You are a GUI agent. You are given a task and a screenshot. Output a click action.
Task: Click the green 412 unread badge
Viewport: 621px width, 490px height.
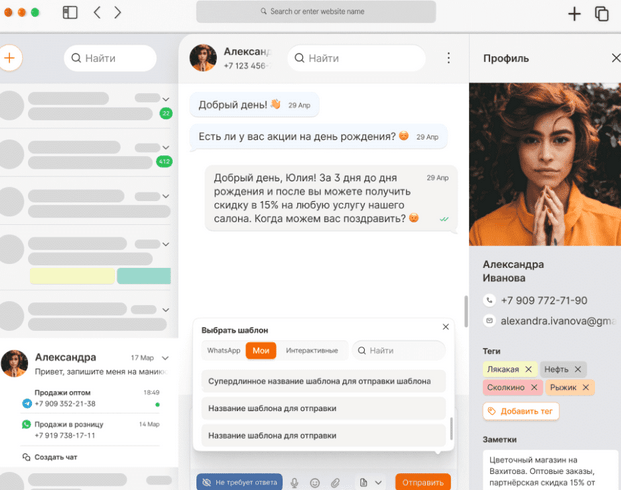tap(164, 162)
